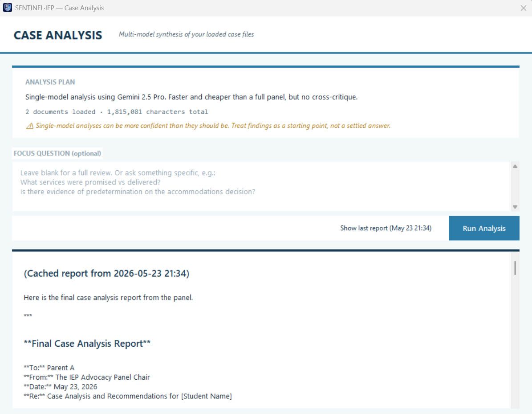The height and width of the screenshot is (414, 532).
Task: Click the focus question scroll up arrow
Action: 515,166
